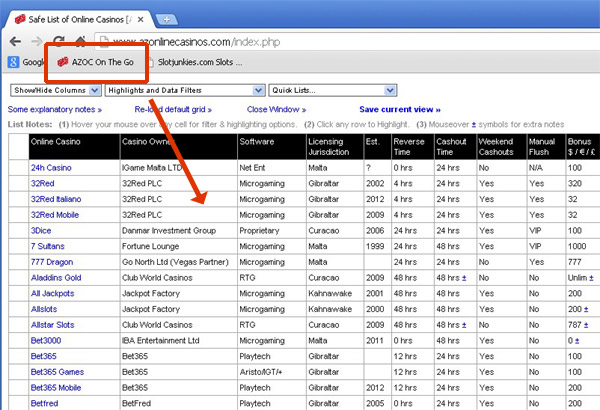Go to browser home icon
600x410 pixels.
[x=80, y=40]
